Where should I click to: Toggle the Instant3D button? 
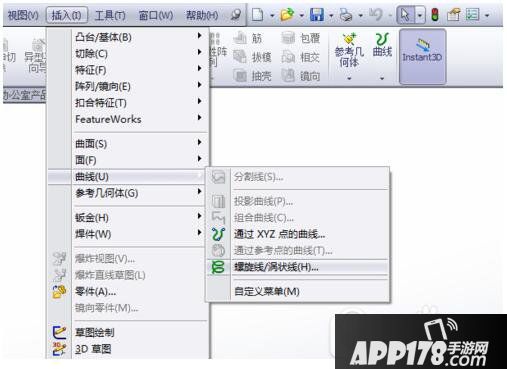click(422, 56)
